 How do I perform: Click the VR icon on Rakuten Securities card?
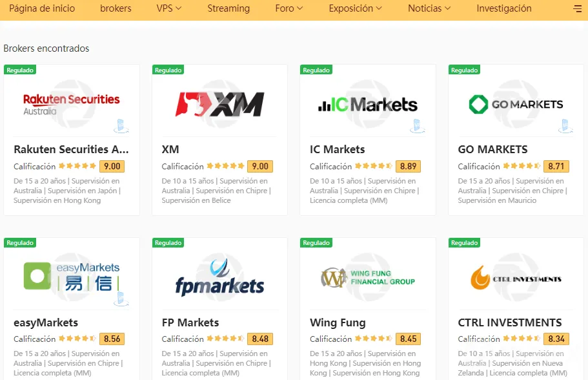(x=121, y=126)
